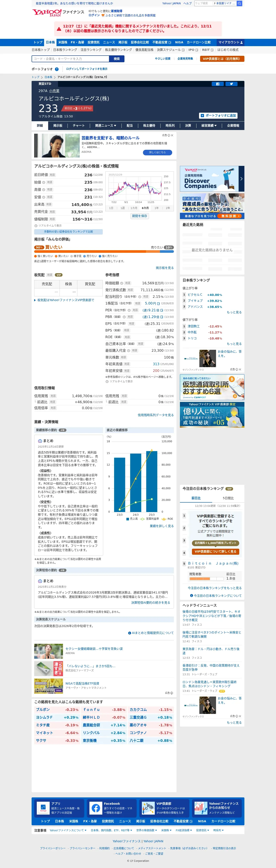Open the 掲示板を見る link
276x868 pixels.
tap(165, 268)
